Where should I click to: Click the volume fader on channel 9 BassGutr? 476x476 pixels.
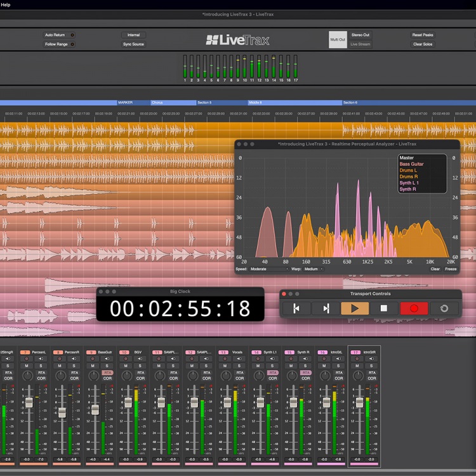tap(95, 409)
